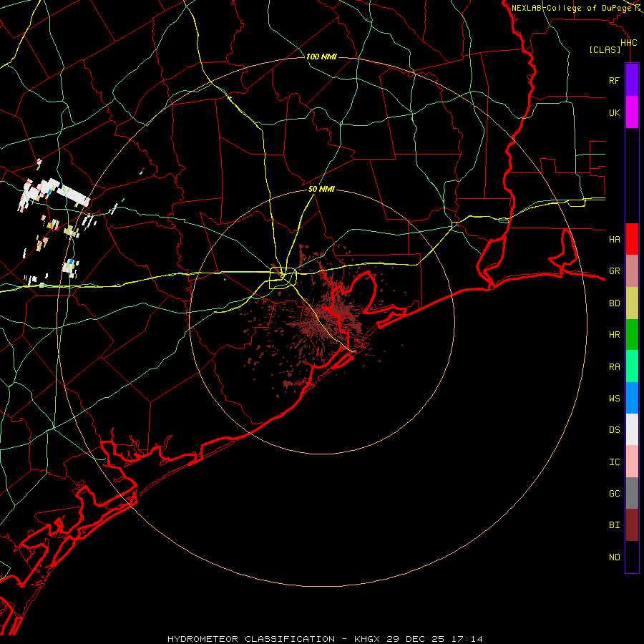644x644 pixels.
Task: Select the GC gray legend swatch
Action: (632, 493)
